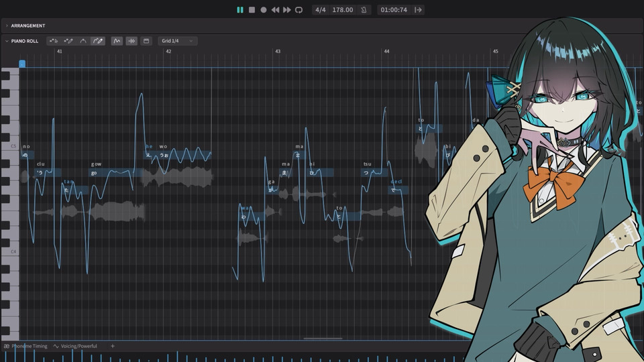This screenshot has width=644, height=362.
Task: Select the note labeled 'ded'
Action: coord(398,190)
